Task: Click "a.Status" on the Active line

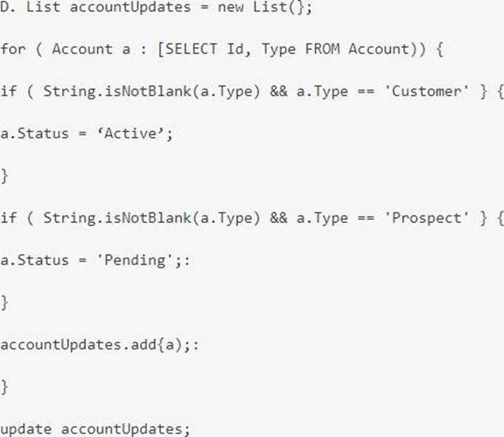Action: pyautogui.click(x=34, y=134)
